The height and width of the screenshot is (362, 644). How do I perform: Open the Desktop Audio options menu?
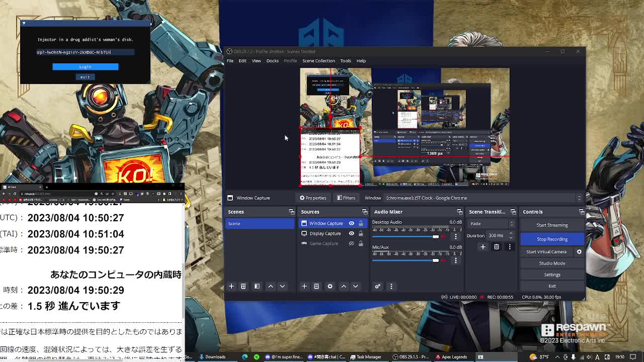456,236
